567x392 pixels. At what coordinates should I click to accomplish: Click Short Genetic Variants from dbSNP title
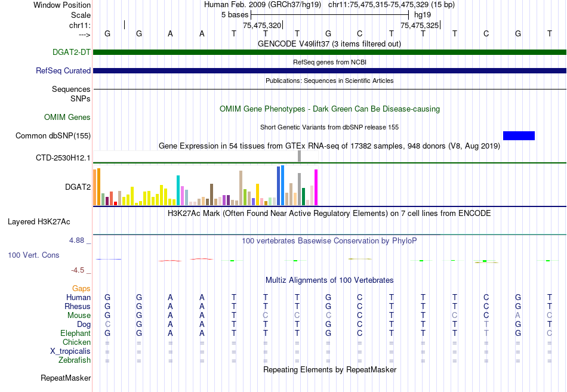pos(329,127)
